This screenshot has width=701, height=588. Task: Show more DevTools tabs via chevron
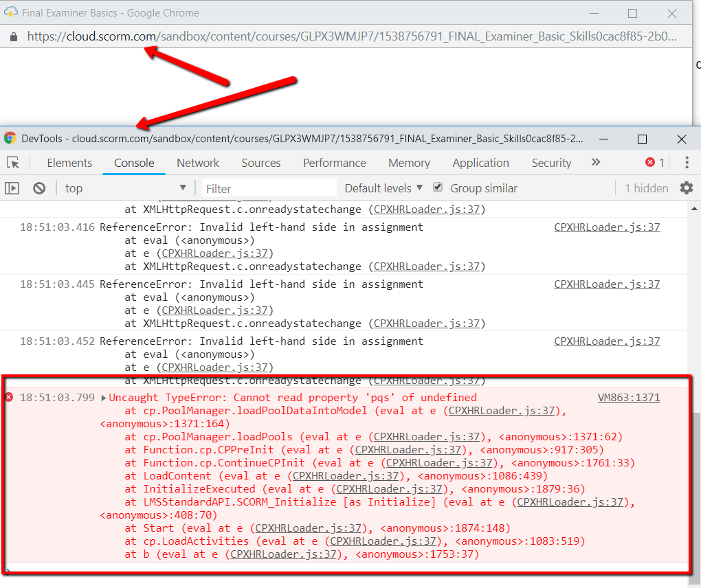(596, 162)
